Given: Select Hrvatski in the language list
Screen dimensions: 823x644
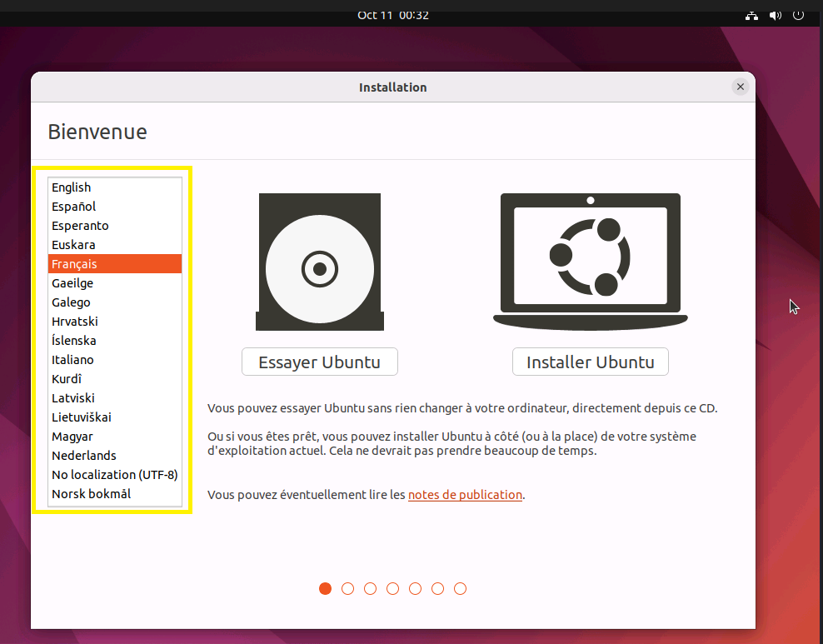Looking at the screenshot, I should [x=75, y=322].
